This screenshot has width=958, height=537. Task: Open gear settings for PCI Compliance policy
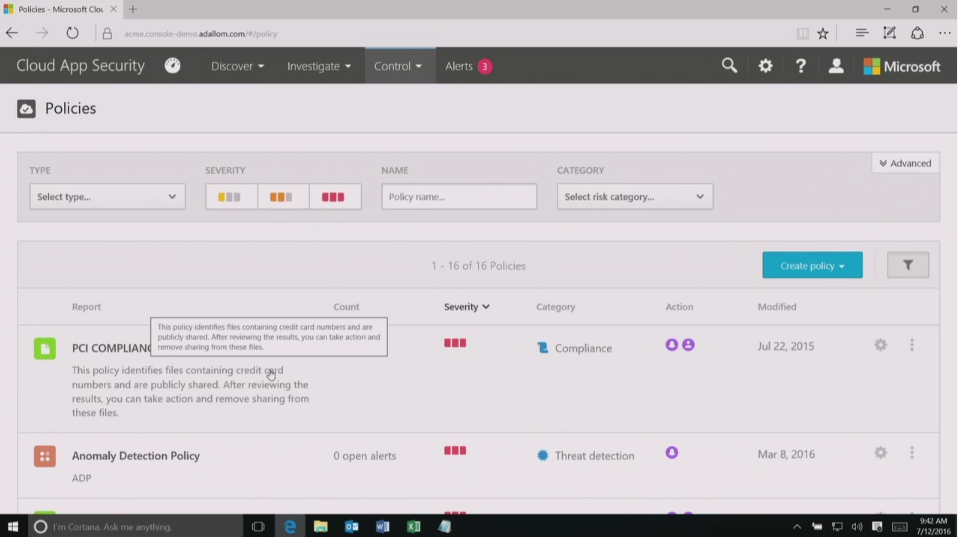tap(880, 345)
